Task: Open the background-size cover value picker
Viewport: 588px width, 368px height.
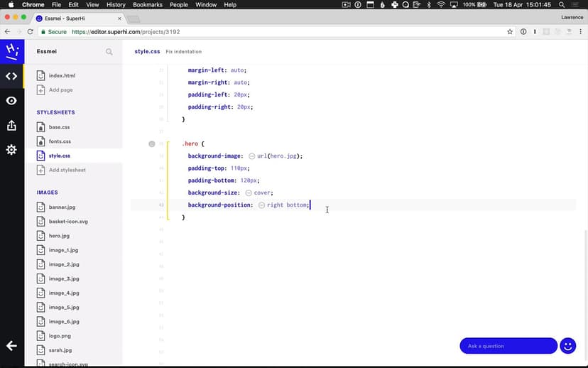Action: tap(249, 193)
